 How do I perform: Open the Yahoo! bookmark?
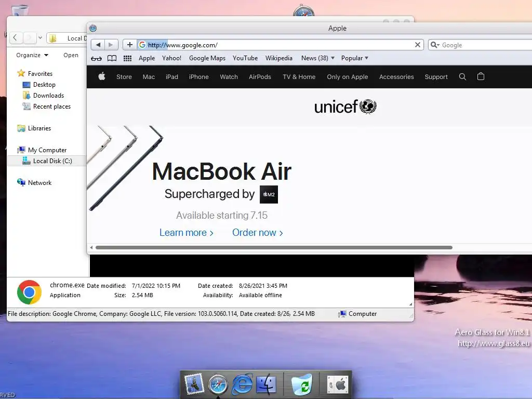click(x=171, y=58)
